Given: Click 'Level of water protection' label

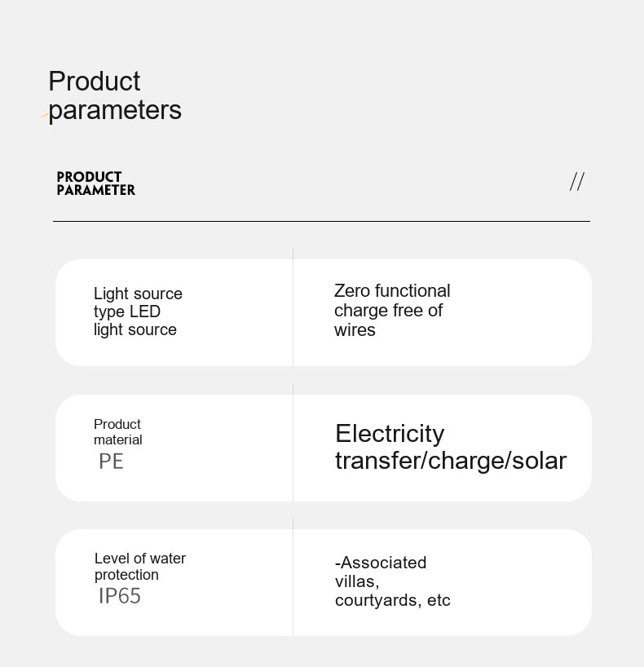Looking at the screenshot, I should click(140, 566).
